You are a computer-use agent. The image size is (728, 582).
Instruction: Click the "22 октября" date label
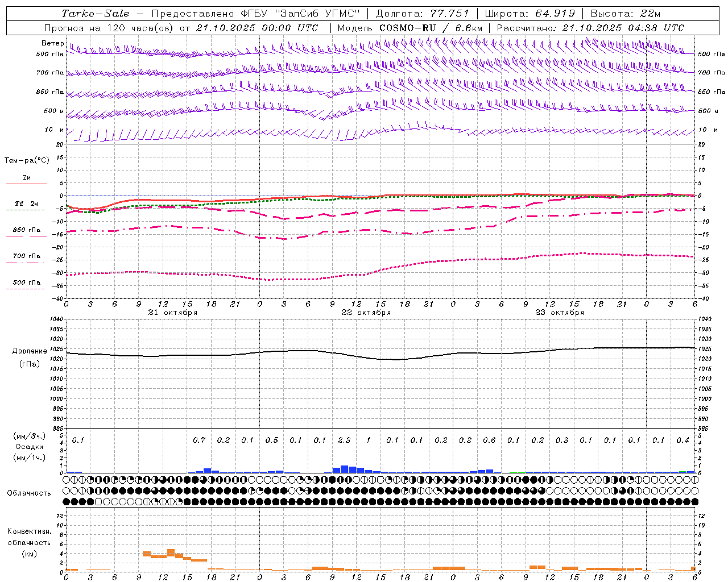point(366,313)
